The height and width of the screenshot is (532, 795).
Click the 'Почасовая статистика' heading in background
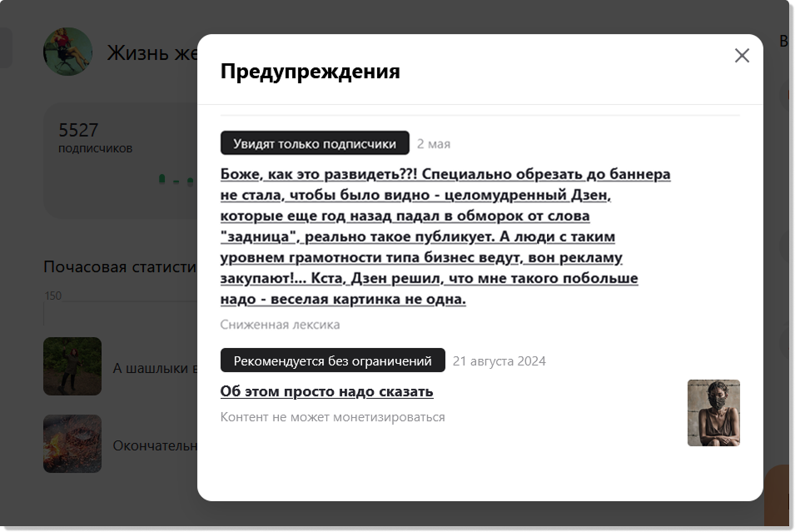[x=120, y=266]
